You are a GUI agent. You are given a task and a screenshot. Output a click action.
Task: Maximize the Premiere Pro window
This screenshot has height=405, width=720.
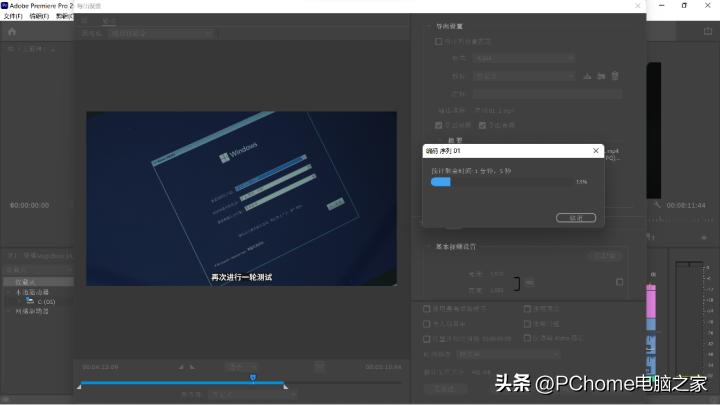(x=684, y=6)
